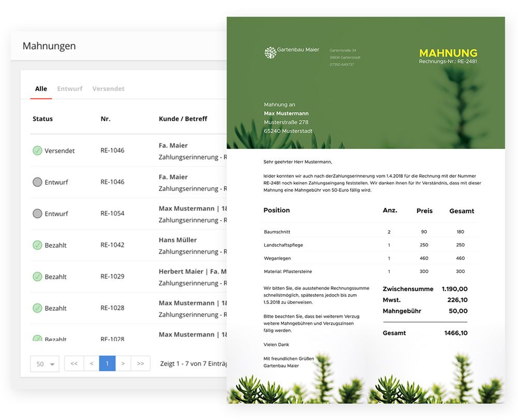Click the Gartenbau Maier tree logo

[x=270, y=53]
